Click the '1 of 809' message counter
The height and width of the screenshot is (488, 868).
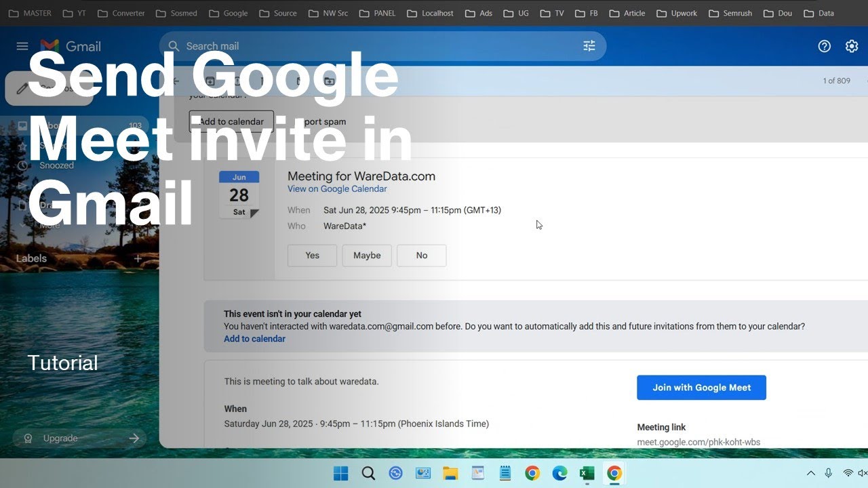(837, 81)
